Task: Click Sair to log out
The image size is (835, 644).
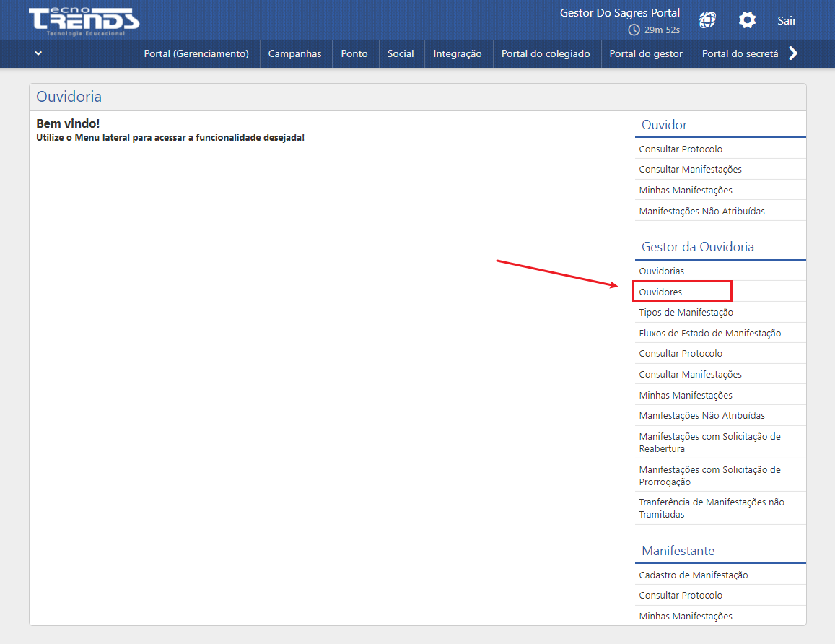Action: [x=787, y=20]
